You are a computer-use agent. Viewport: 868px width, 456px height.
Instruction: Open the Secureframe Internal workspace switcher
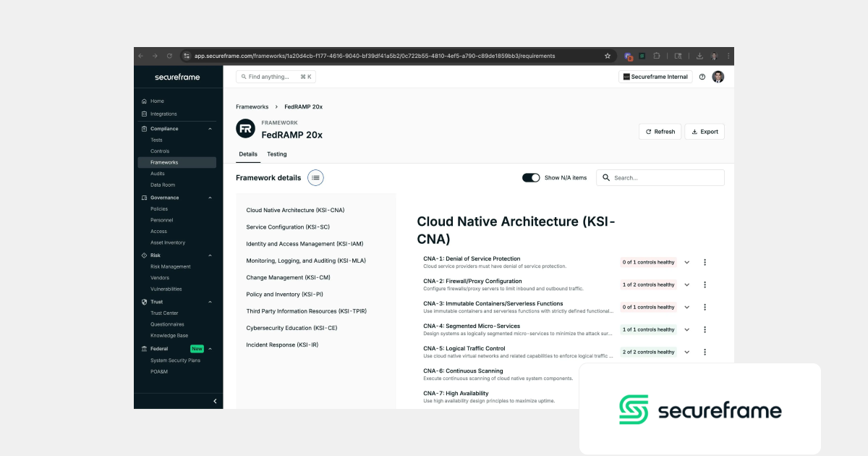click(x=655, y=77)
